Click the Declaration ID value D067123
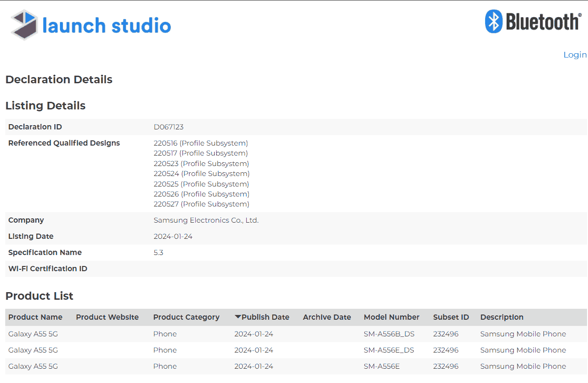 169,127
